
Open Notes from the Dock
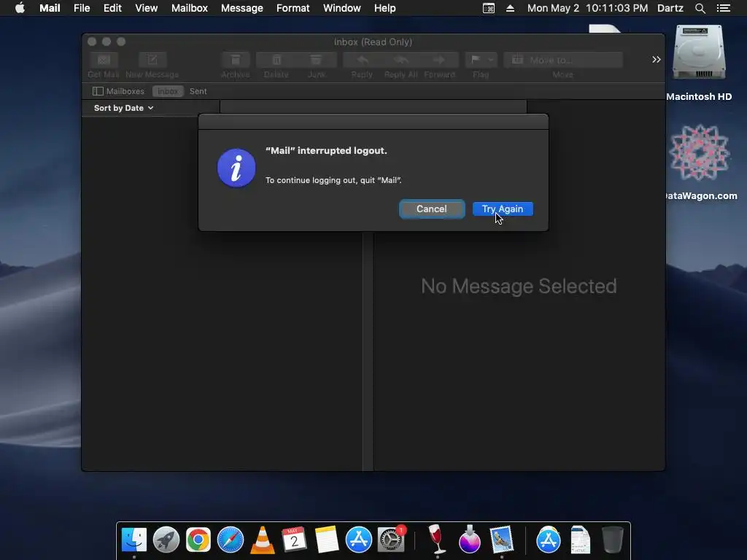pos(327,540)
